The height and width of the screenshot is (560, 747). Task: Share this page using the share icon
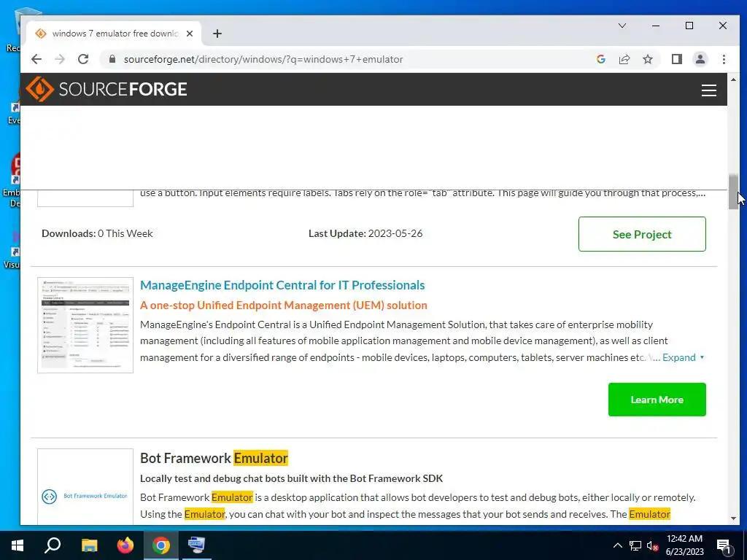pyautogui.click(x=624, y=59)
